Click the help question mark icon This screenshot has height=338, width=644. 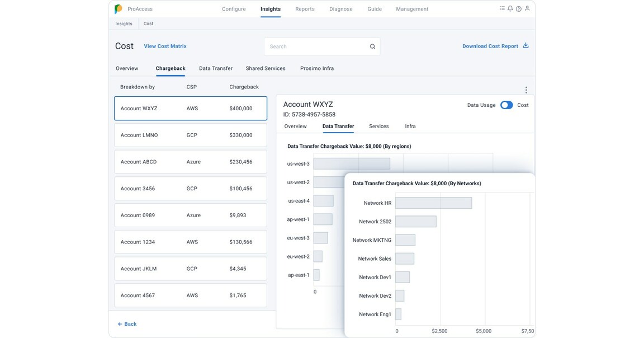[519, 7]
